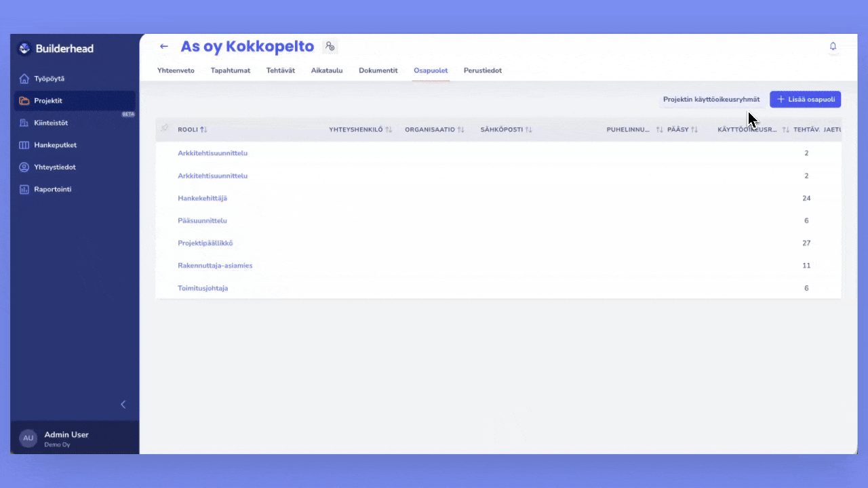The image size is (868, 488).
Task: Open Projektin käyttöoikeusryhmät
Action: coord(711,100)
